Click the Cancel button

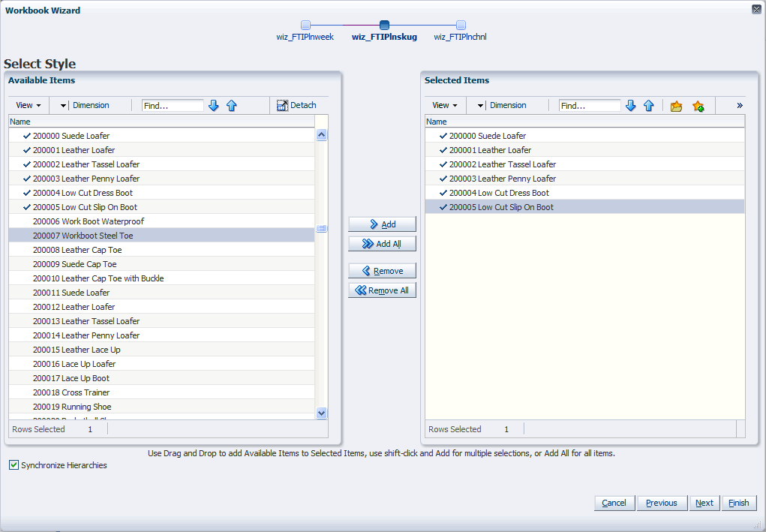coord(614,503)
